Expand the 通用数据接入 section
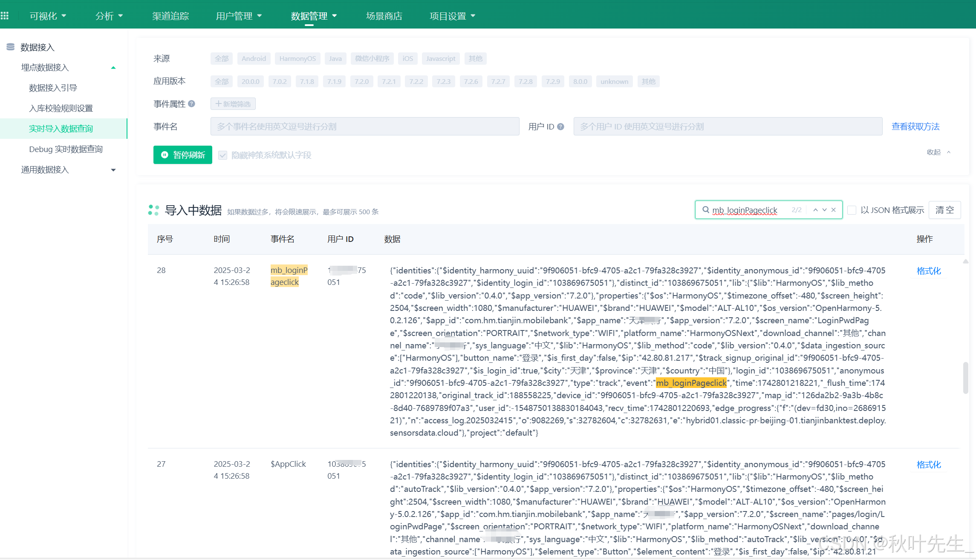Viewport: 976px width, 560px height. (x=113, y=170)
